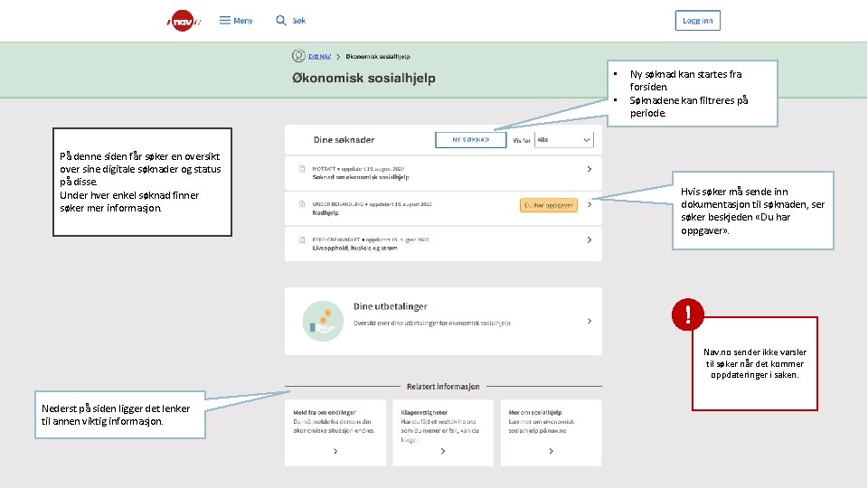The height and width of the screenshot is (488, 868).
Task: Click the Økonomisk sosialhjelp breadcrumb text
Action: (x=378, y=56)
